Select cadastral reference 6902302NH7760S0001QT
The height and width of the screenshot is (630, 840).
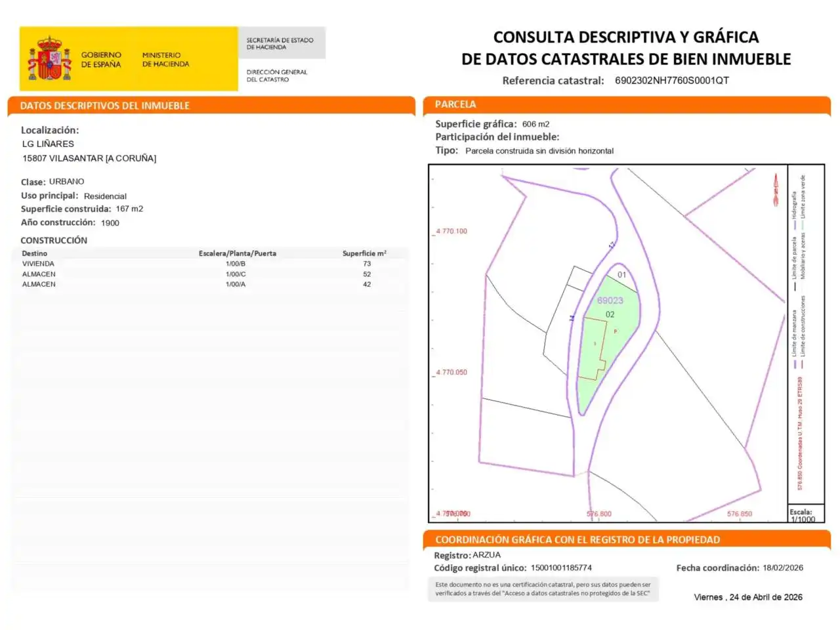coord(672,80)
